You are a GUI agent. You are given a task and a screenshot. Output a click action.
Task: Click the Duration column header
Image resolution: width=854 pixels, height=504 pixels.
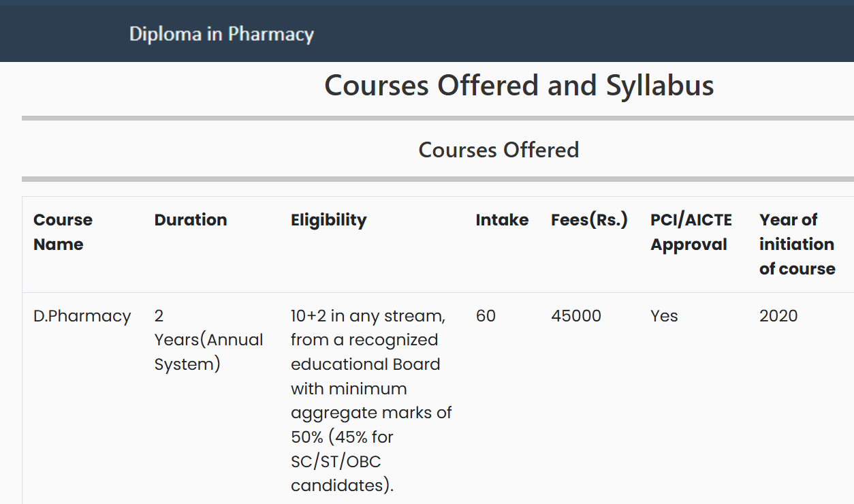pos(191,220)
